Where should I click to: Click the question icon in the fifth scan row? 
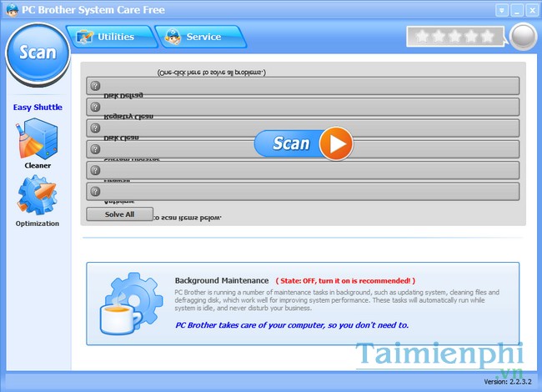coord(95,170)
